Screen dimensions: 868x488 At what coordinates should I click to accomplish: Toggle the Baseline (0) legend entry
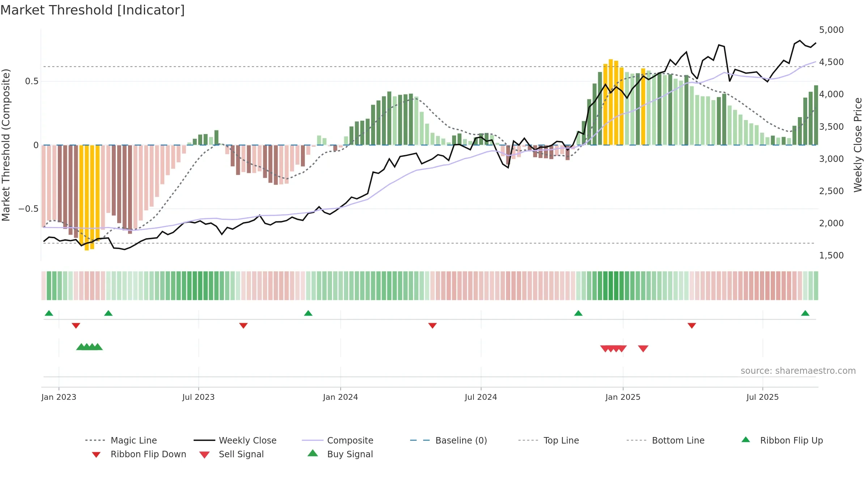448,440
